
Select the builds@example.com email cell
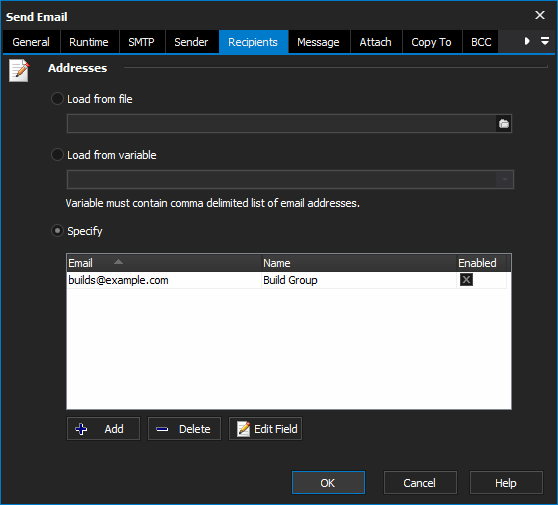pos(164,280)
